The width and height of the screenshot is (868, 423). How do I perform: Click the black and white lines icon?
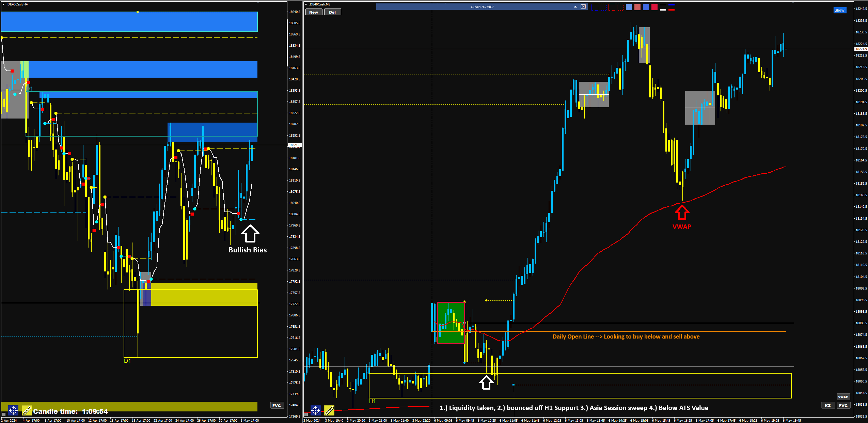click(x=663, y=7)
